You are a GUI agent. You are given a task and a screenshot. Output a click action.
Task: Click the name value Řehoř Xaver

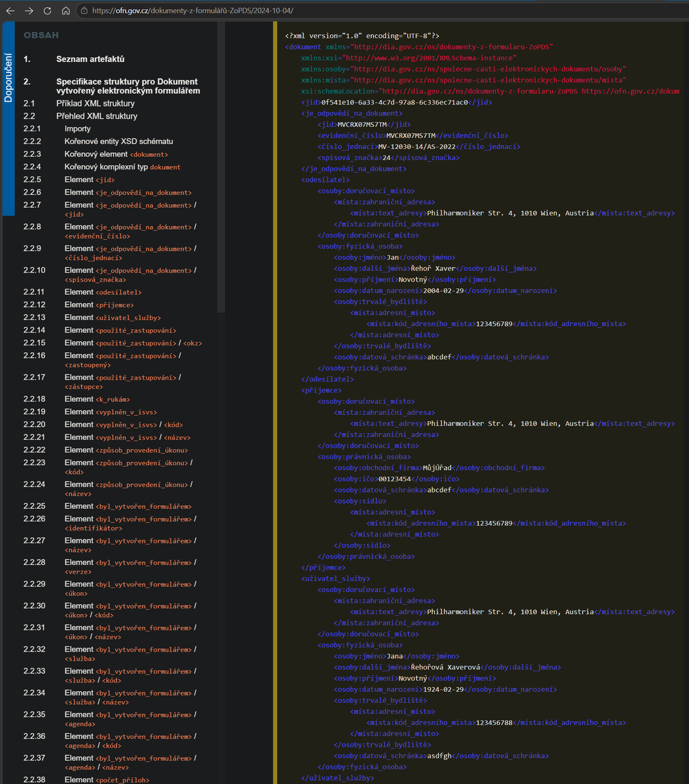pos(433,269)
